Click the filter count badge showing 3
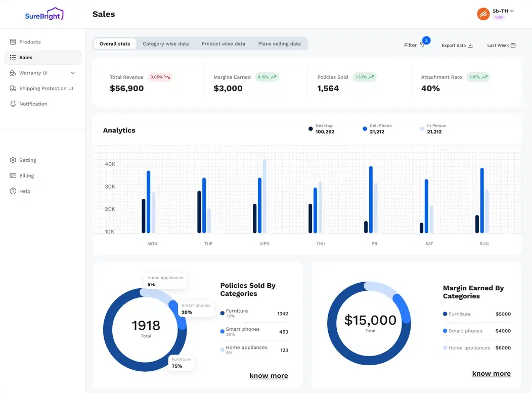Viewport: 532px width, 393px height. coord(426,40)
